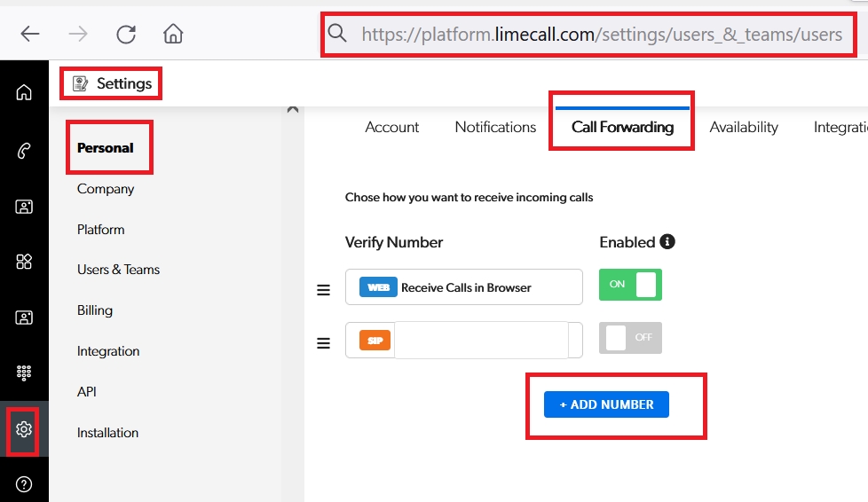Viewport: 868px width, 502px height.
Task: Switch to the Availability tab
Action: 744,127
